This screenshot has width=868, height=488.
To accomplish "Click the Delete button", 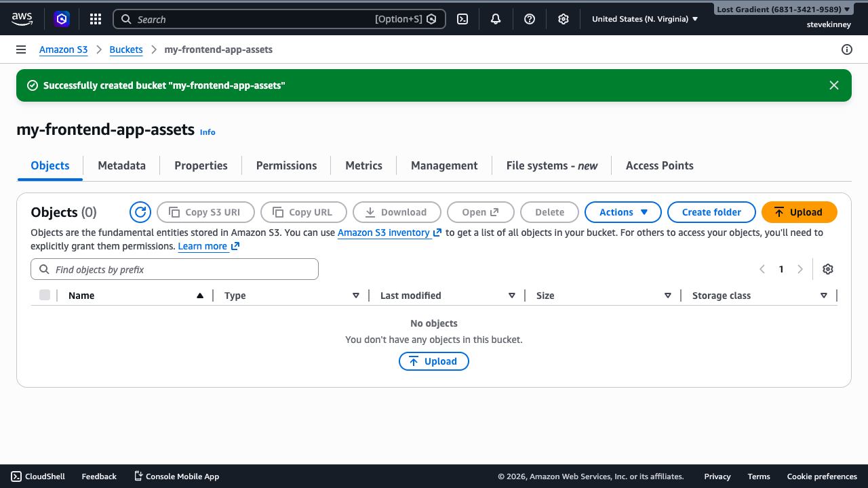I will pyautogui.click(x=549, y=212).
